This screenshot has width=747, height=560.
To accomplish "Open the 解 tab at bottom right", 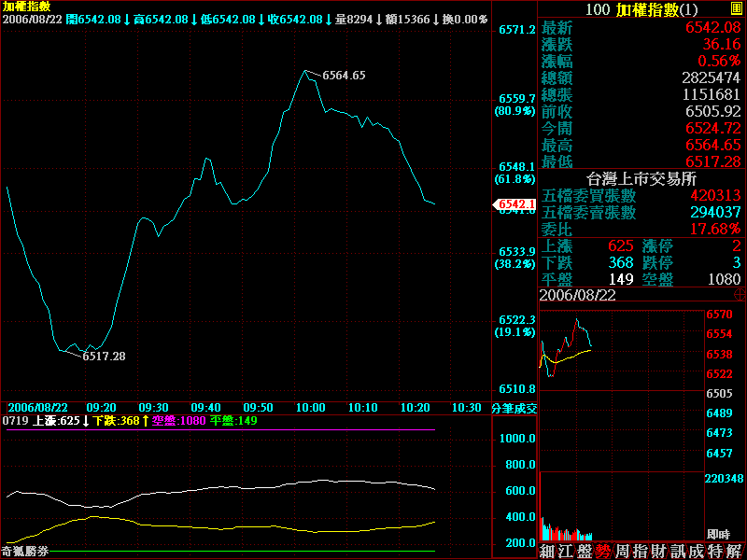I will click(x=735, y=551).
